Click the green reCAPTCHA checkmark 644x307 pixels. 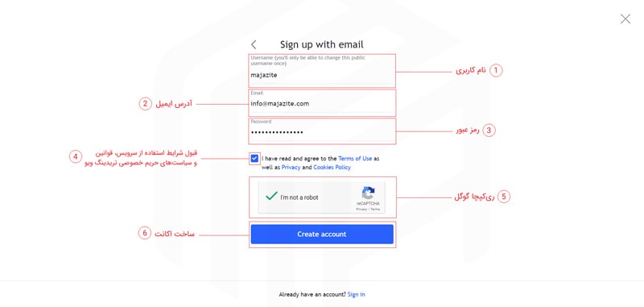(x=271, y=196)
